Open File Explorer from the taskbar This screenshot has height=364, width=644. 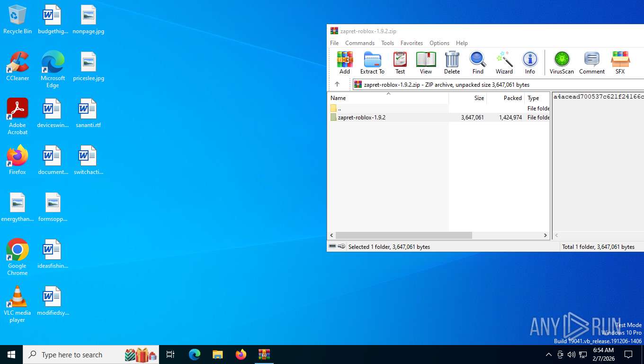click(x=218, y=355)
